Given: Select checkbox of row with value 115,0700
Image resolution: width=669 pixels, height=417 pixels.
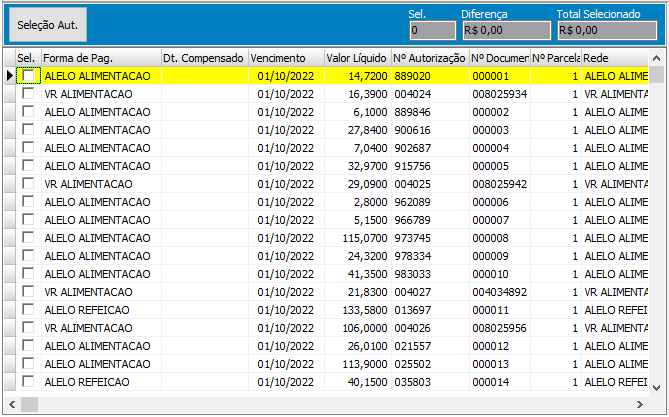Looking at the screenshot, I should pos(29,238).
